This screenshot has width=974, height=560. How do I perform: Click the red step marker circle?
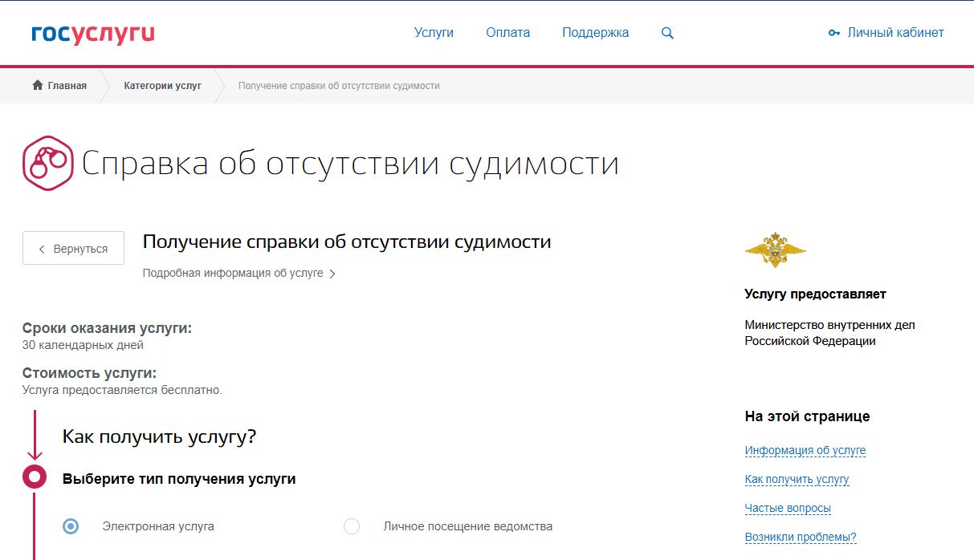35,477
